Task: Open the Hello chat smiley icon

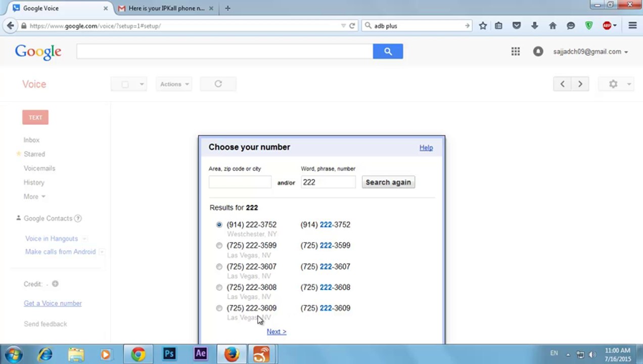Action: [571, 26]
